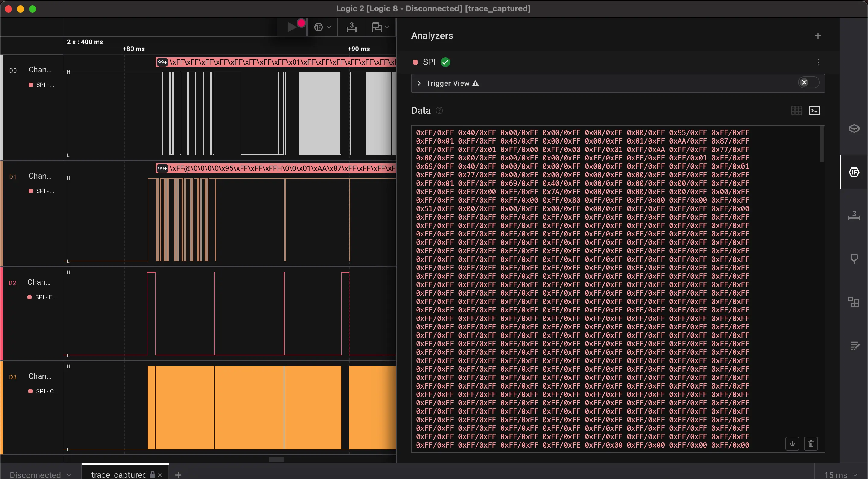The image size is (868, 479).
Task: Click the measurement tool icon in toolbar
Action: tap(351, 27)
